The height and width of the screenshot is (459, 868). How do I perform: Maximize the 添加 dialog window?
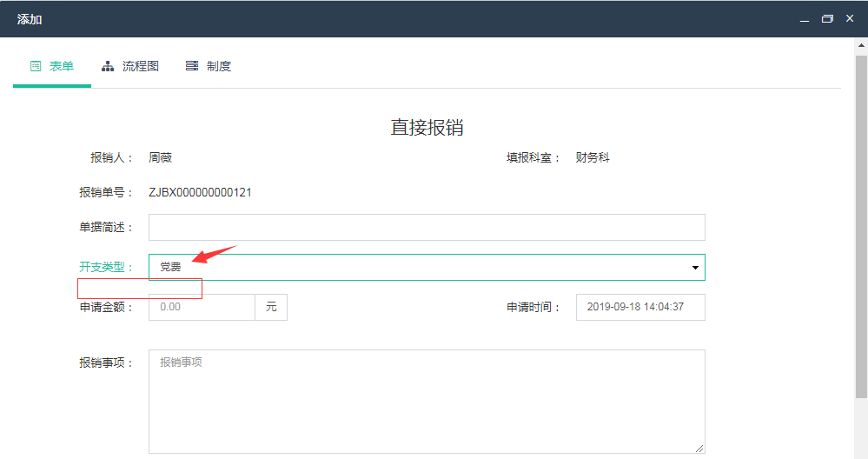[x=827, y=19]
